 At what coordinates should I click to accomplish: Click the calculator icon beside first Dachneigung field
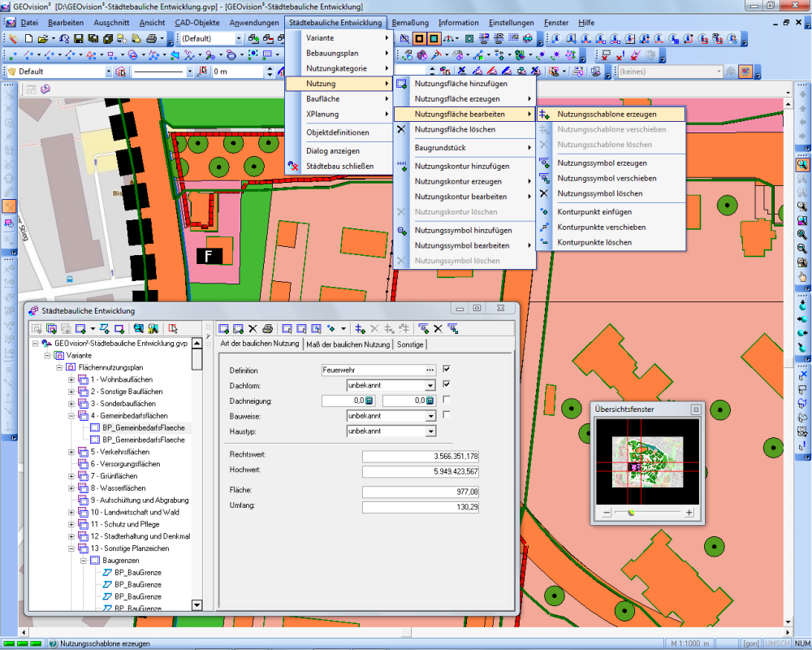coord(369,400)
